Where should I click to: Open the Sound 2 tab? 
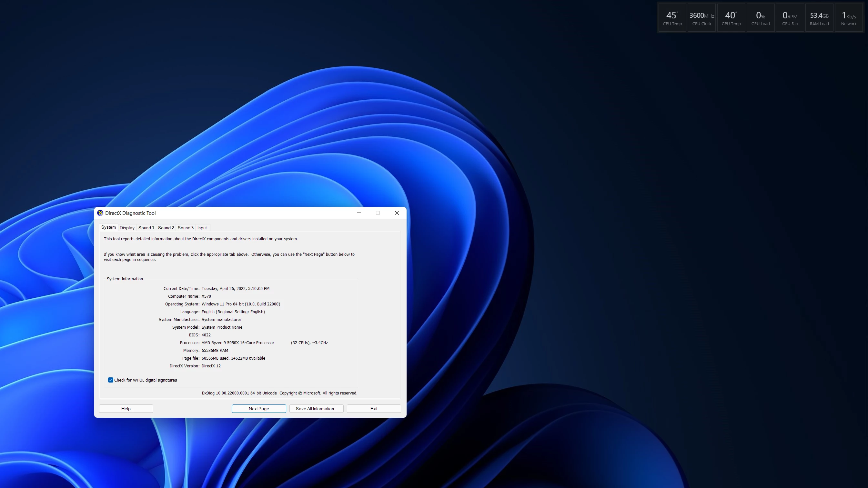166,228
